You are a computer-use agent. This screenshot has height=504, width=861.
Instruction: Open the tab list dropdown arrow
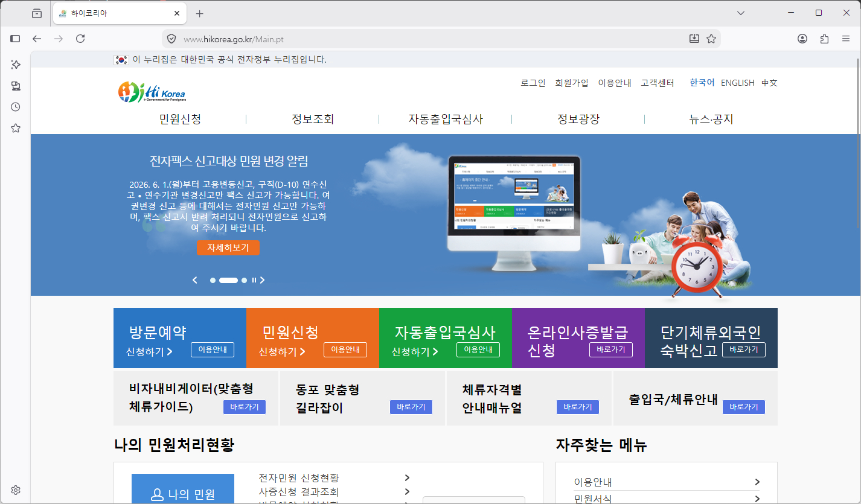tap(741, 13)
